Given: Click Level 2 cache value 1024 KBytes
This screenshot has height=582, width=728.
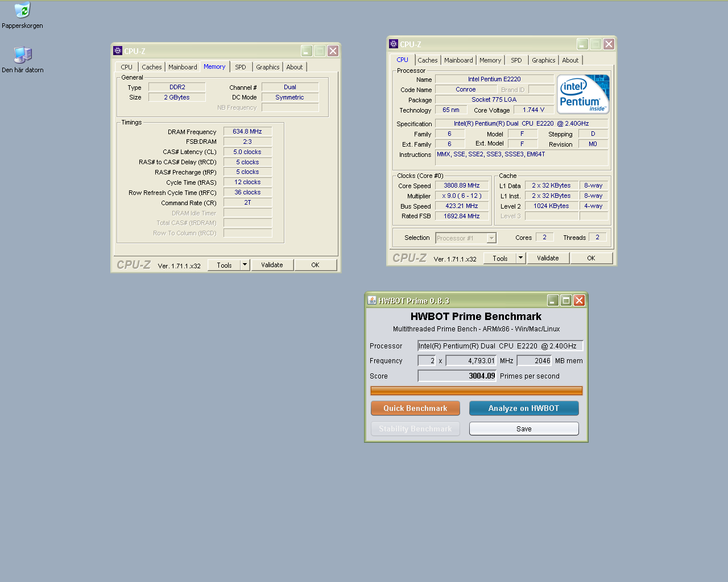Looking at the screenshot, I should pos(551,206).
